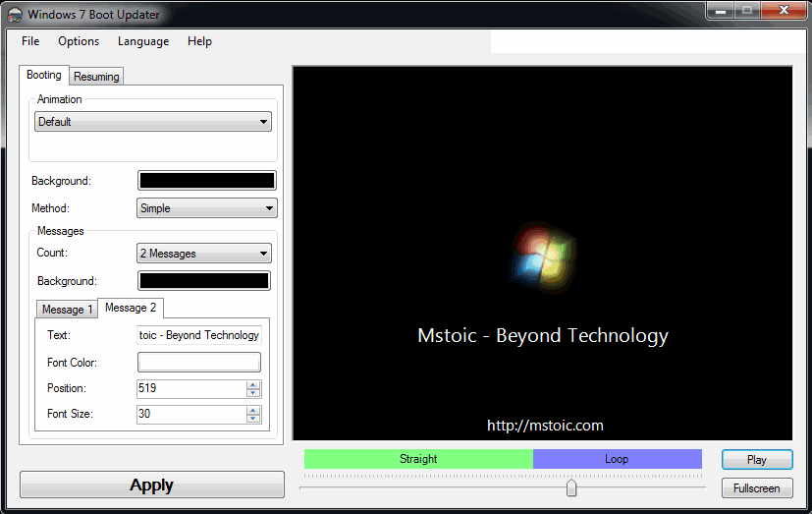Switch to the Resuming tab
The width and height of the screenshot is (812, 514).
click(96, 77)
